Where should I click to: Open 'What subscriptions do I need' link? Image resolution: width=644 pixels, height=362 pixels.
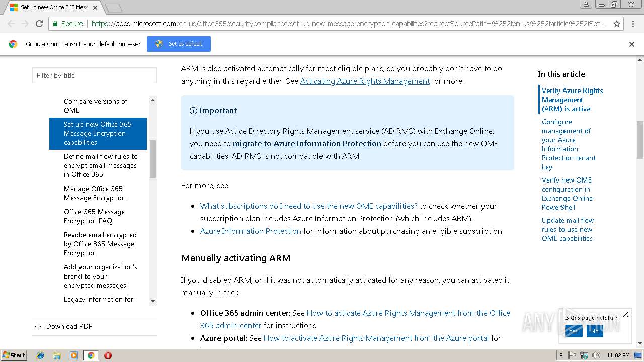click(309, 206)
